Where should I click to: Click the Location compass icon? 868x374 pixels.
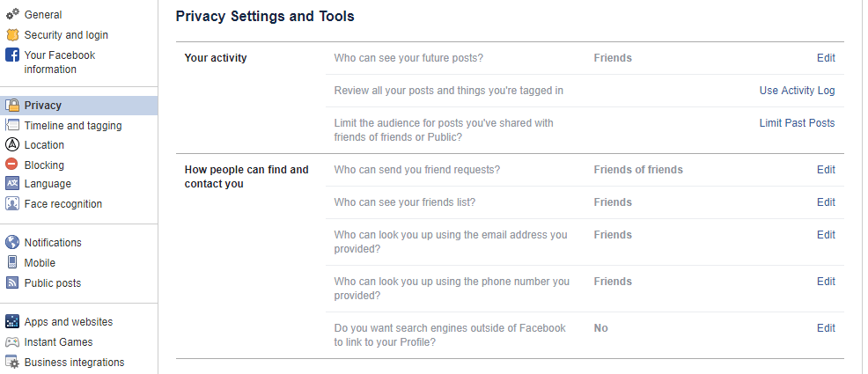pyautogui.click(x=12, y=145)
